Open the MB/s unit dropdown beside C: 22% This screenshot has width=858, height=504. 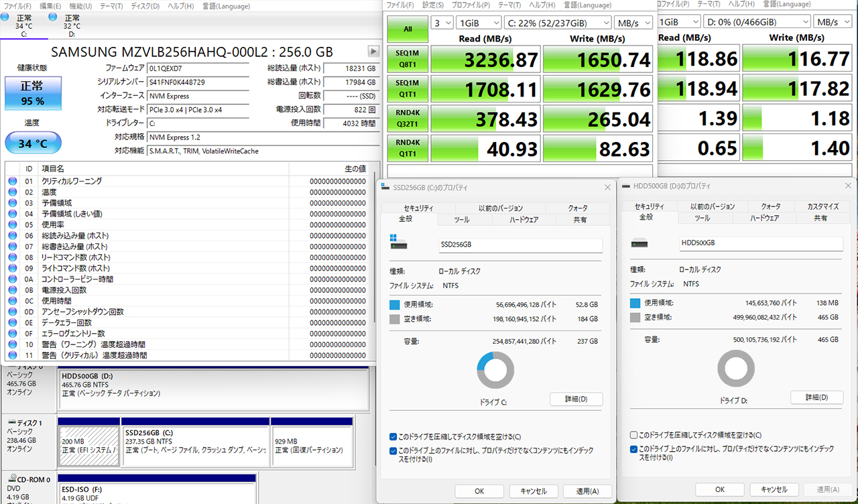[634, 23]
